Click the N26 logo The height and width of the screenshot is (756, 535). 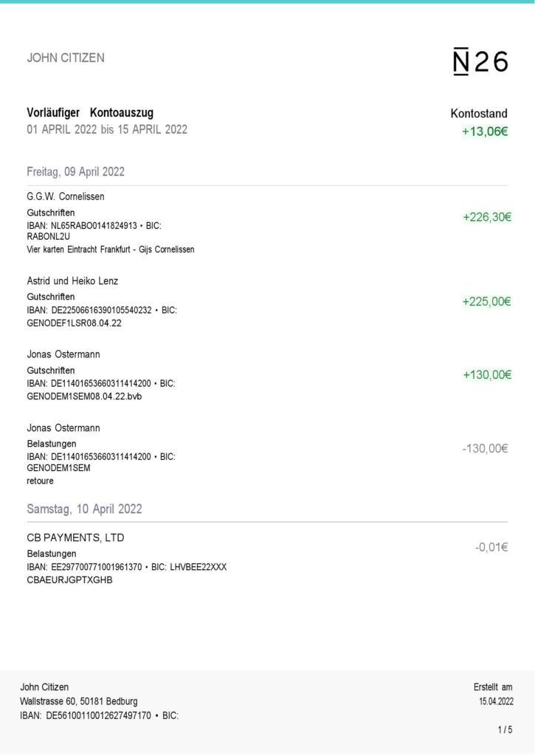pyautogui.click(x=480, y=63)
